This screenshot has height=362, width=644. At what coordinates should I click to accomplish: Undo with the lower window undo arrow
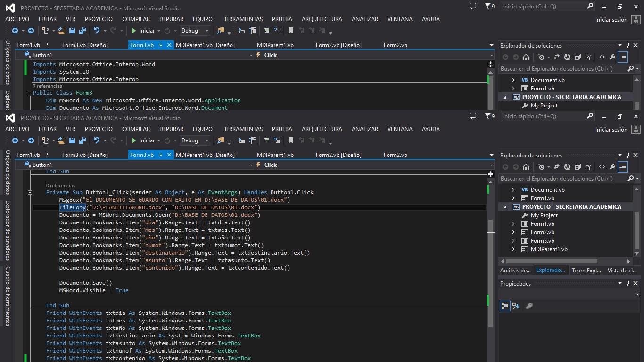(97, 140)
